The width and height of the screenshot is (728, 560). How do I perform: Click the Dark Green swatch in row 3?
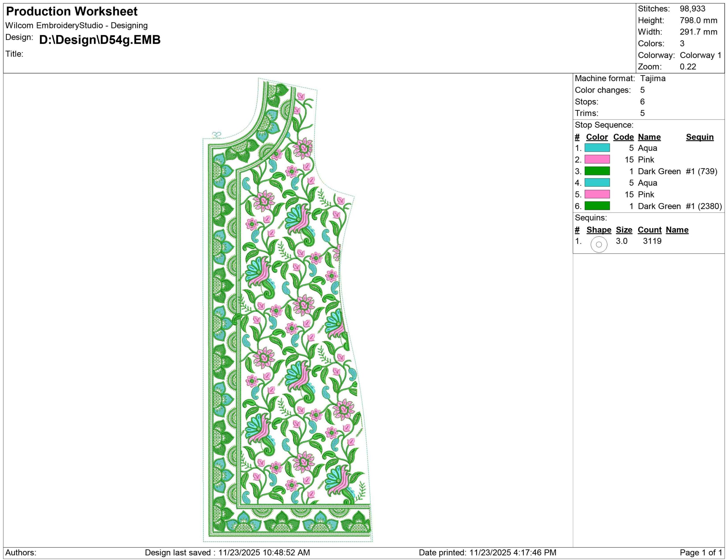click(597, 171)
